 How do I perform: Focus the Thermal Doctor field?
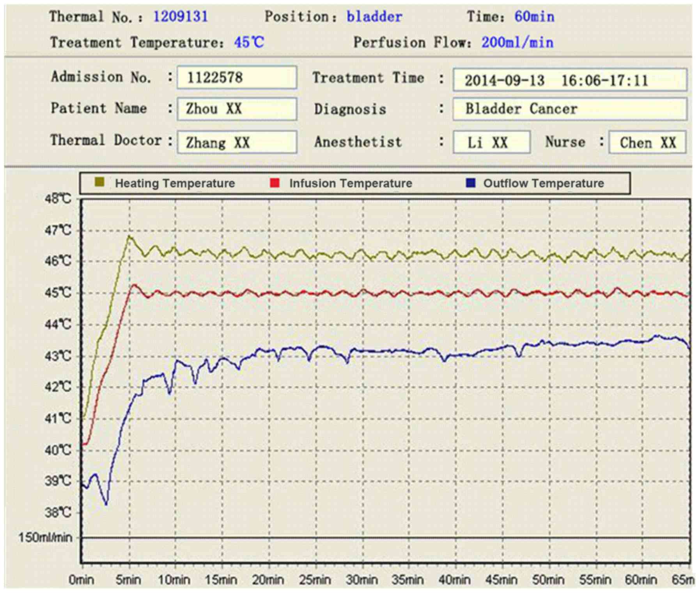click(x=236, y=142)
